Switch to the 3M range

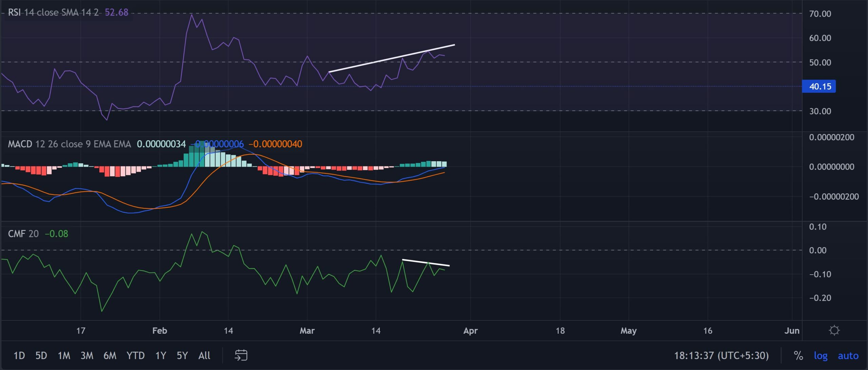coord(87,355)
